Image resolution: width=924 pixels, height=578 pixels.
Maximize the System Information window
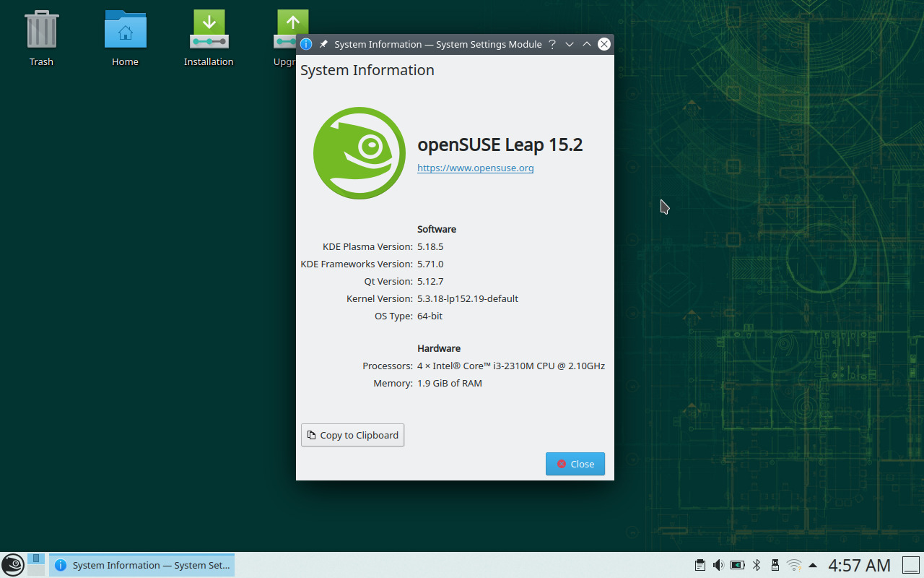587,44
